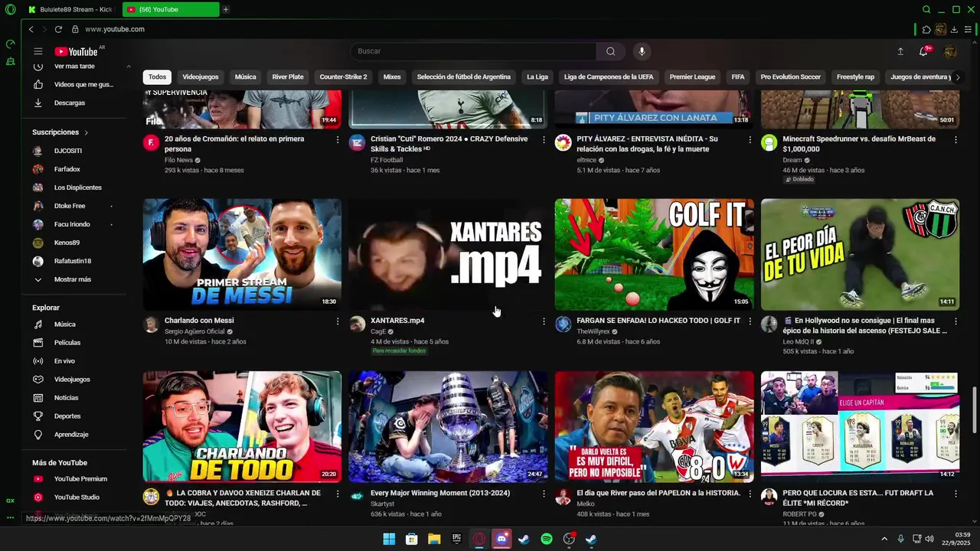Open PRIMER STREAM DE MESSI thumbnail

click(x=242, y=254)
